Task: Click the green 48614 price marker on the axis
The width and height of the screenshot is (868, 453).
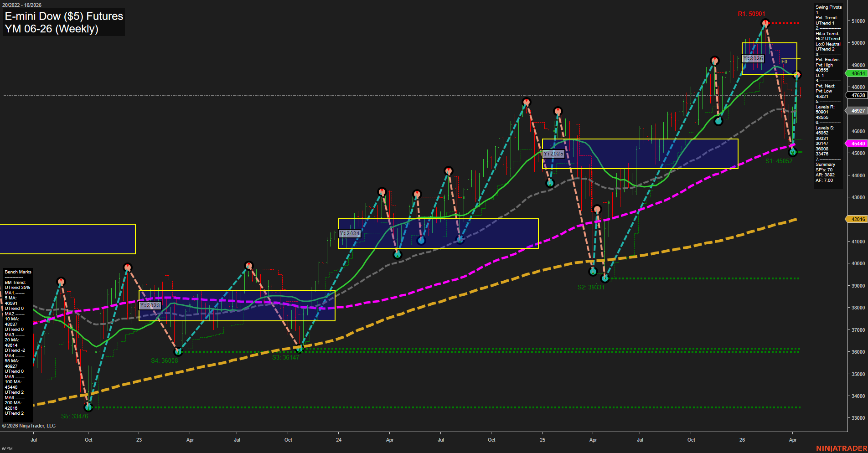Action: pos(857,73)
